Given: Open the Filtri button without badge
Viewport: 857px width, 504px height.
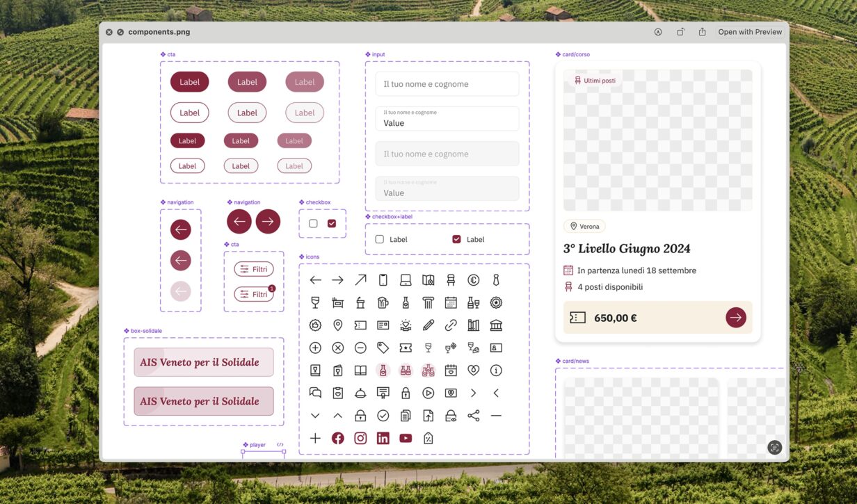Looking at the screenshot, I should click(x=254, y=269).
